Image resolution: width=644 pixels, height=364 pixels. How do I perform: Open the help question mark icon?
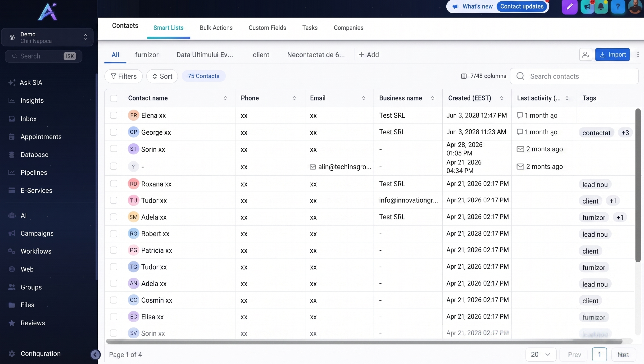618,7
